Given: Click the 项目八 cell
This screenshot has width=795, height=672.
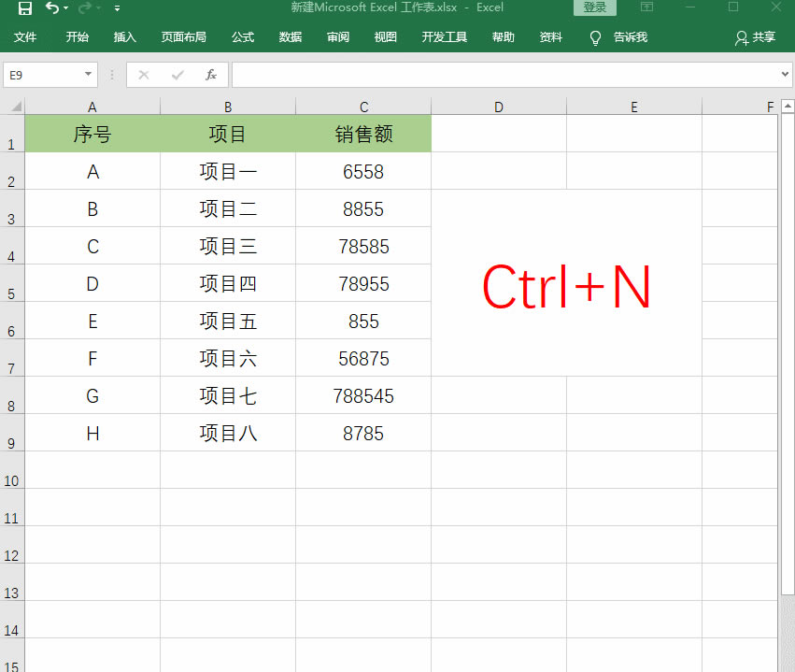Looking at the screenshot, I should (x=228, y=433).
